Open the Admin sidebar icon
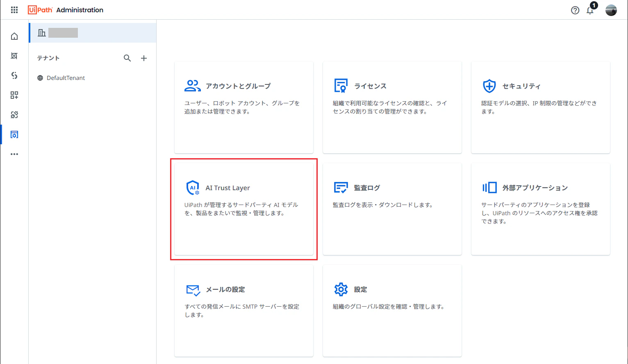The width and height of the screenshot is (628, 364). point(14,134)
